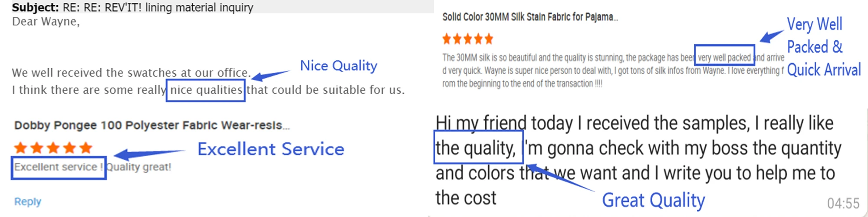The image size is (868, 217).
Task: Click the boxed 'very well packed' text
Action: pos(724,58)
